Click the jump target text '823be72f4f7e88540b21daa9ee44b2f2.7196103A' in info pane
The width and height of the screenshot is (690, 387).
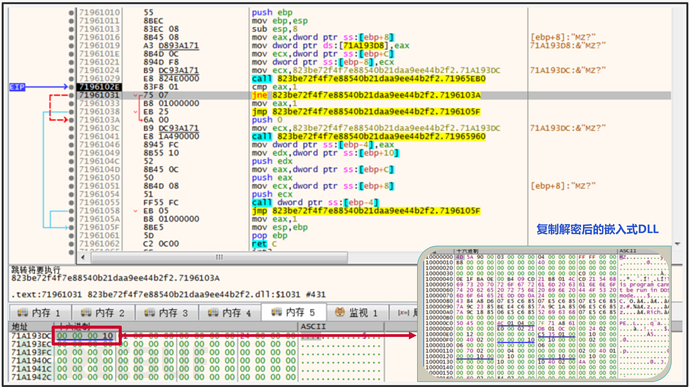click(x=115, y=278)
